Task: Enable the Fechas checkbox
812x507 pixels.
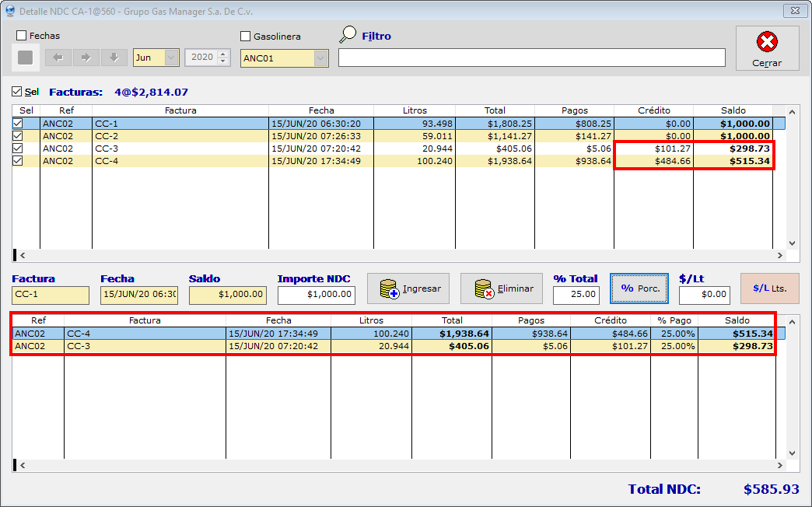Action: point(22,36)
